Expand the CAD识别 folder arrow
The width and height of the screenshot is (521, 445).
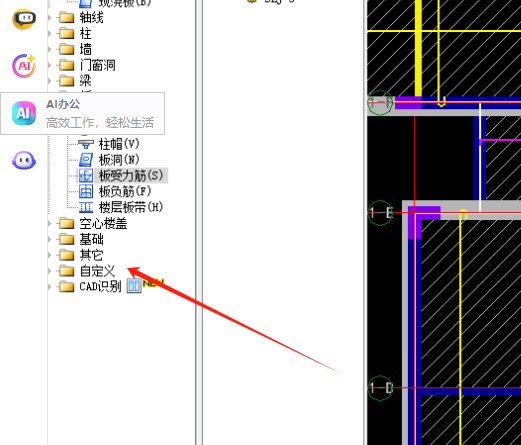(49, 286)
